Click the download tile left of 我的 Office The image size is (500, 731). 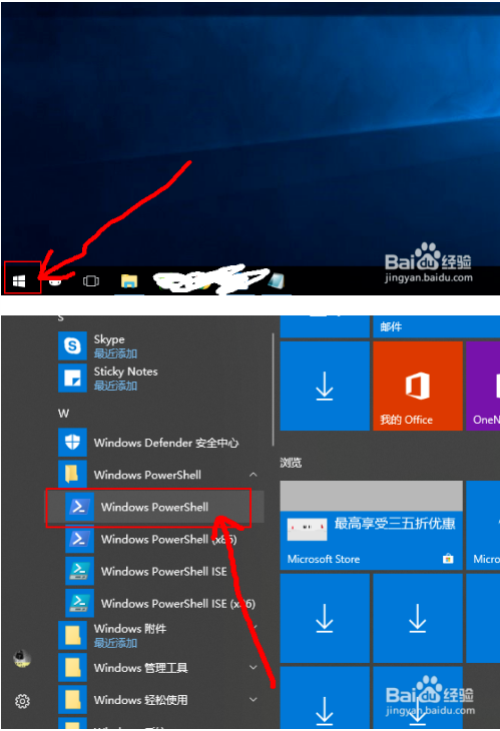pyautogui.click(x=324, y=386)
